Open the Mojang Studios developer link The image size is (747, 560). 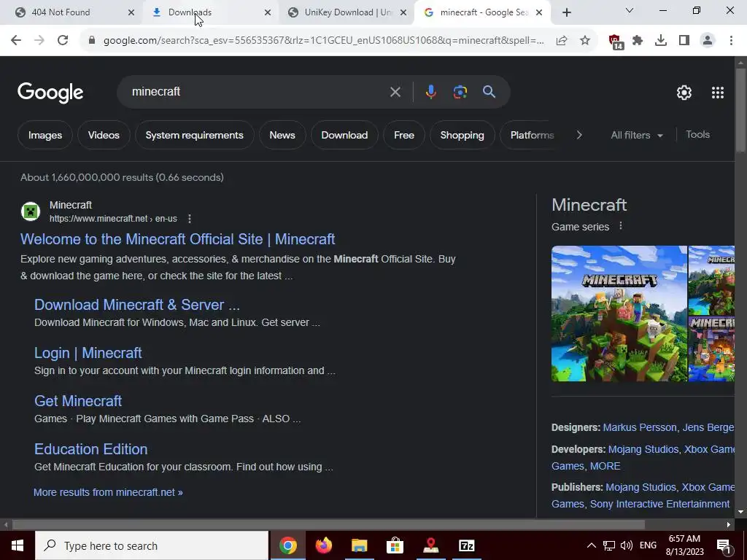click(x=643, y=449)
